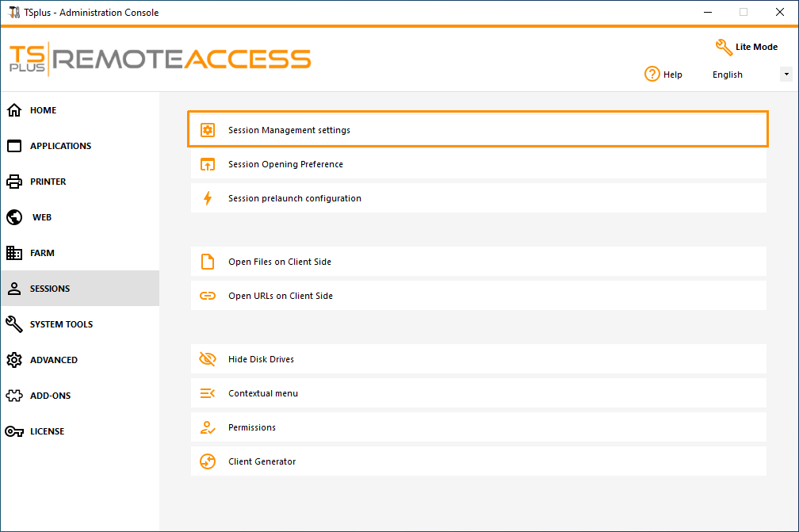Viewport: 799px width, 532px height.
Task: Click the Web globe icon in sidebar
Action: [x=13, y=216]
